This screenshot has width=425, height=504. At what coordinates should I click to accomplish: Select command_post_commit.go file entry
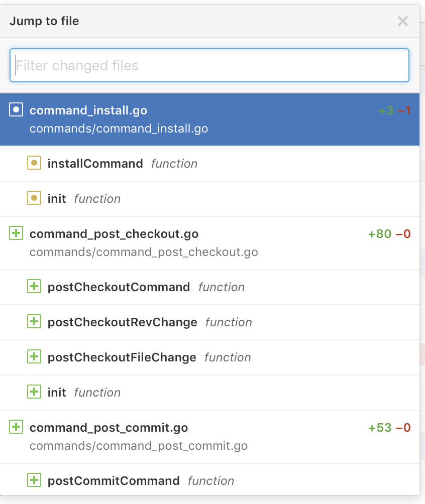[109, 428]
